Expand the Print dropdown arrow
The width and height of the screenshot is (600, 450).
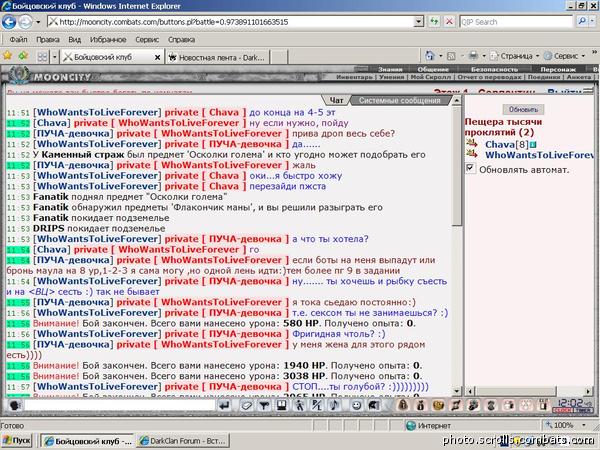coord(484,57)
